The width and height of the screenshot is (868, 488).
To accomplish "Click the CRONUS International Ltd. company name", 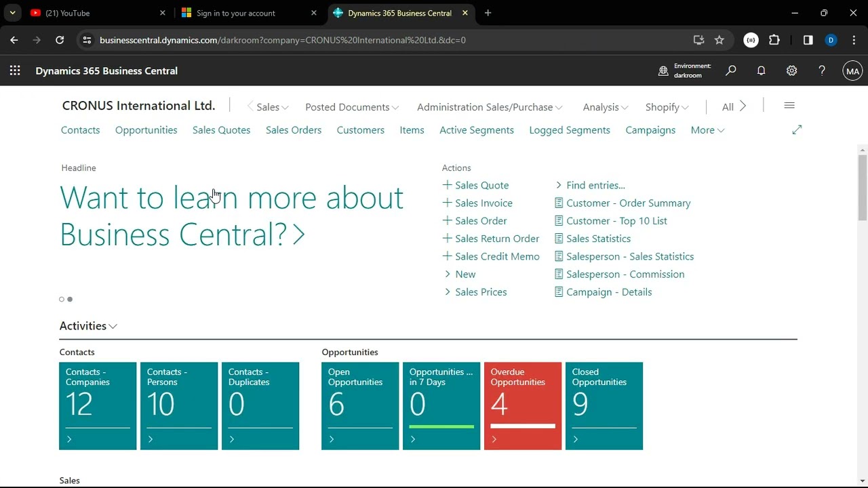I will click(x=138, y=106).
